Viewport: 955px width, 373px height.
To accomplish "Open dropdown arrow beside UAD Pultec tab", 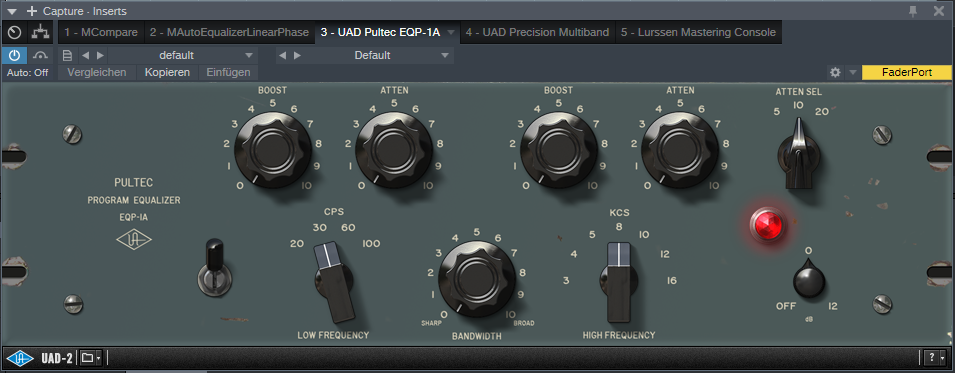I will (451, 32).
